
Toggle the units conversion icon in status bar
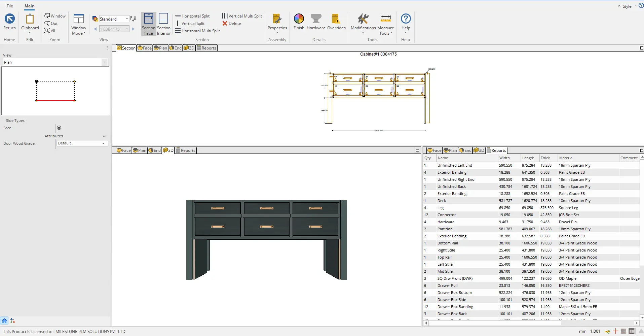pos(608,331)
